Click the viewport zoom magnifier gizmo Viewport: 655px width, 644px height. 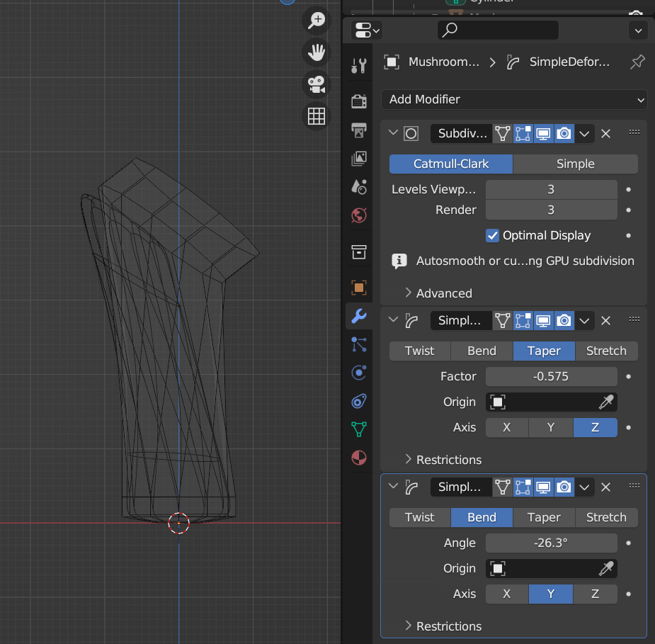[x=317, y=20]
